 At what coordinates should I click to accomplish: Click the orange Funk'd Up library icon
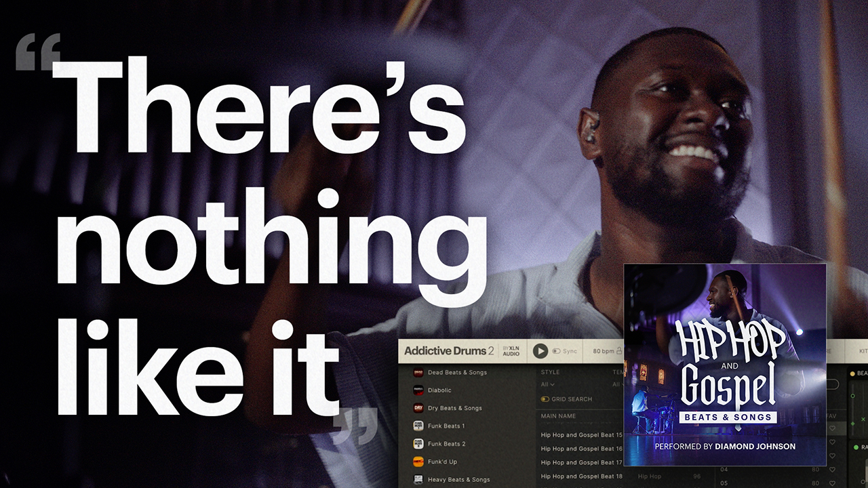coord(418,462)
